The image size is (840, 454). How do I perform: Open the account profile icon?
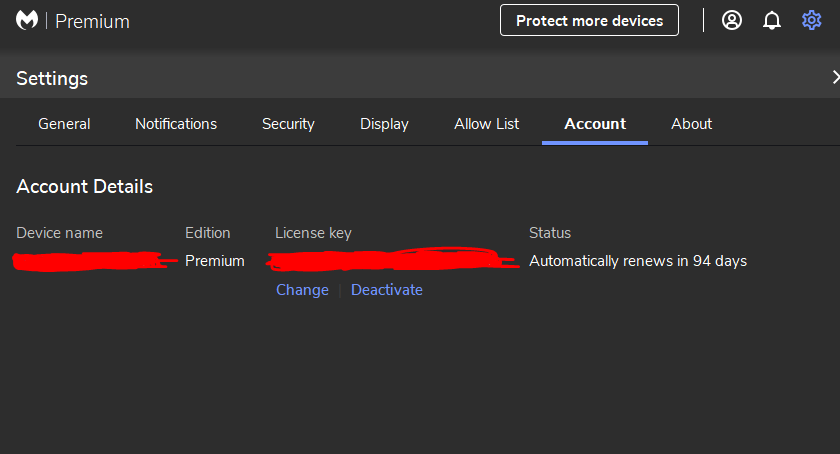point(732,20)
